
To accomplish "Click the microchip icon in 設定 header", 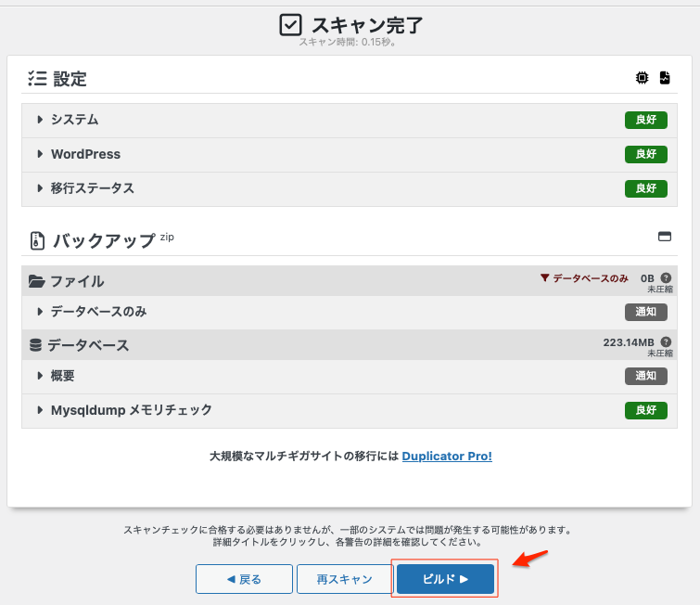I will coord(643,79).
